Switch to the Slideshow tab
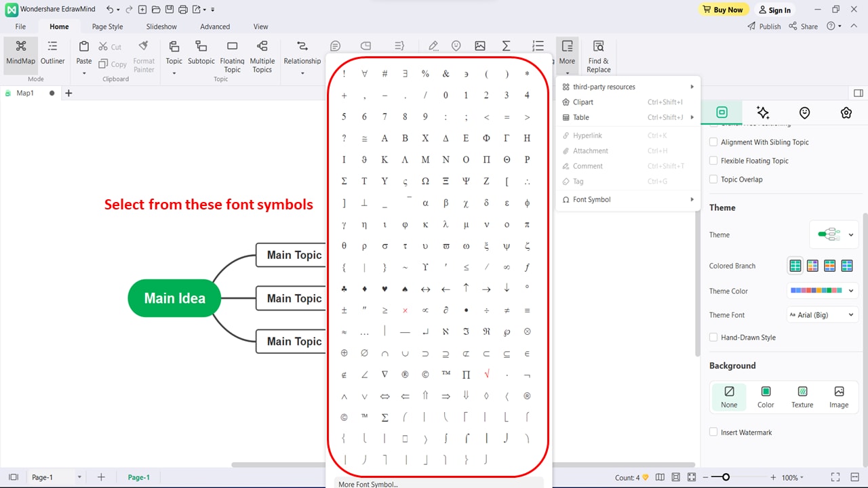The height and width of the screenshot is (488, 868). pyautogui.click(x=161, y=26)
